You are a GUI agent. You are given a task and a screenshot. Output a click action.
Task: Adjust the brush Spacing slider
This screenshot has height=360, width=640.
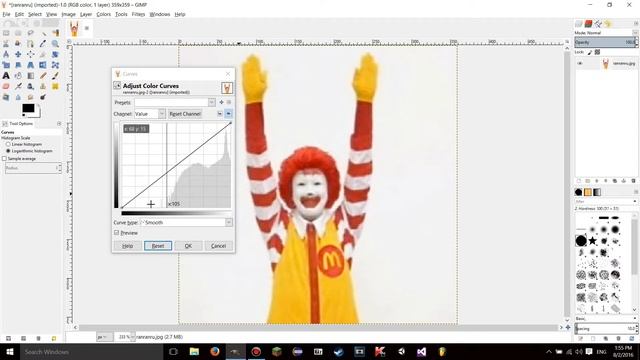point(606,328)
